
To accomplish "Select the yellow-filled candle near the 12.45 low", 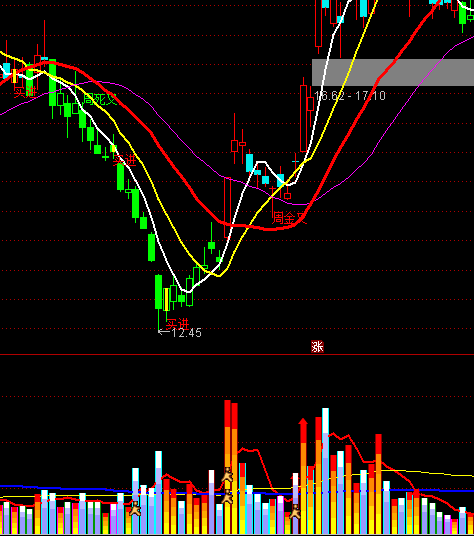I will coord(166,299).
